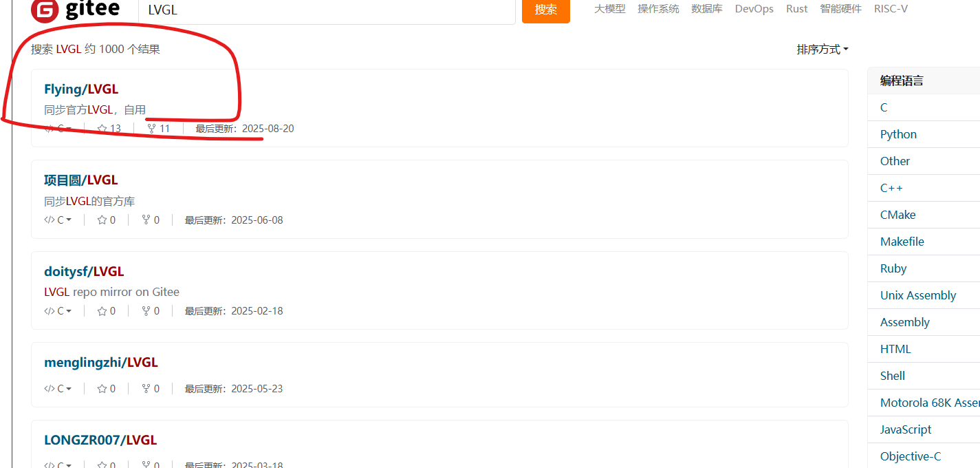Screen dimensions: 980x468
Task: Expand the C language dropdown of 项目圆/LVGL
Action: [x=65, y=220]
